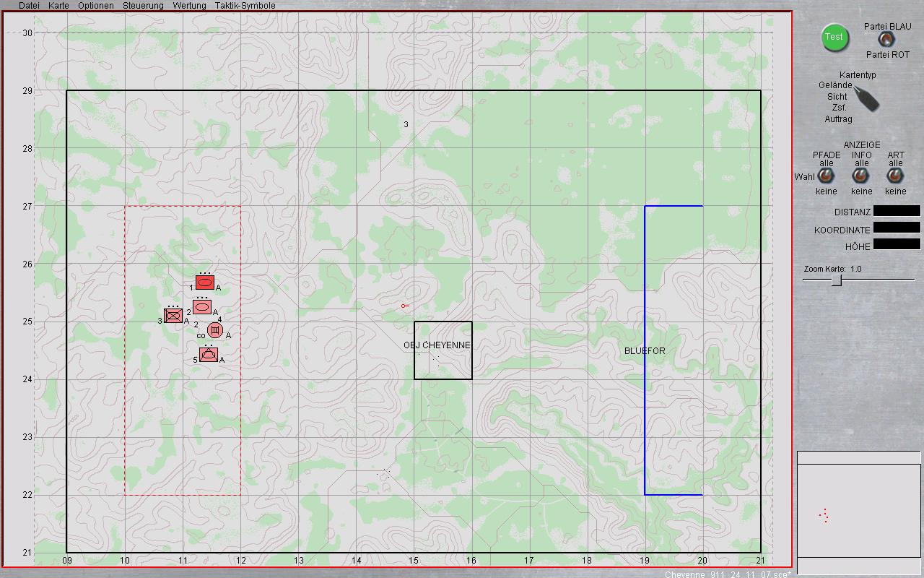Flip the ART display toggle switch
Image resolution: width=924 pixels, height=578 pixels.
click(896, 176)
